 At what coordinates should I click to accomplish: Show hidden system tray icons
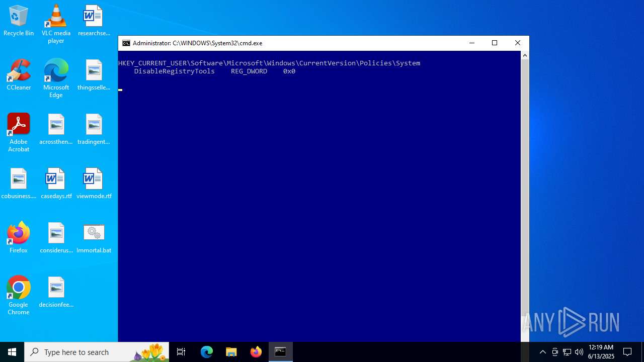[542, 352]
